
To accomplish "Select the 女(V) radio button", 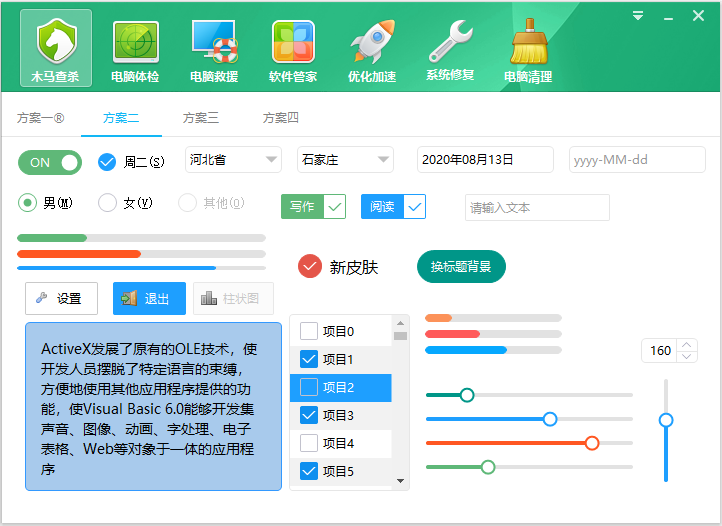I will (x=107, y=203).
